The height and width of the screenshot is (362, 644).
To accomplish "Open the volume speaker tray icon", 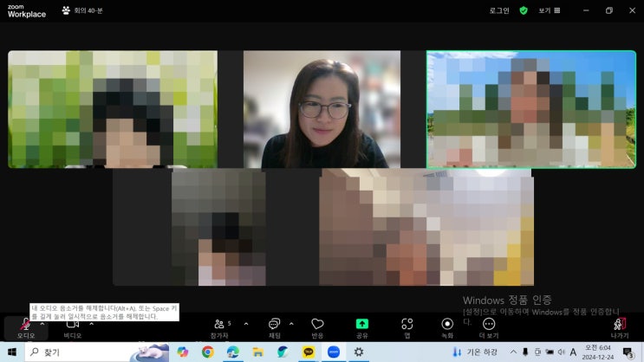I will coord(562,352).
